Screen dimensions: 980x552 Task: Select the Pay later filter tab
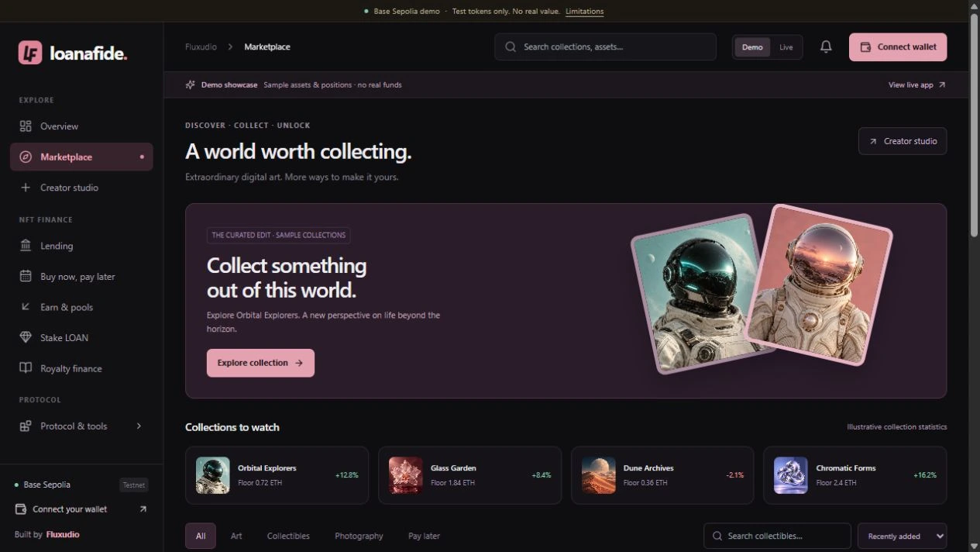click(424, 536)
